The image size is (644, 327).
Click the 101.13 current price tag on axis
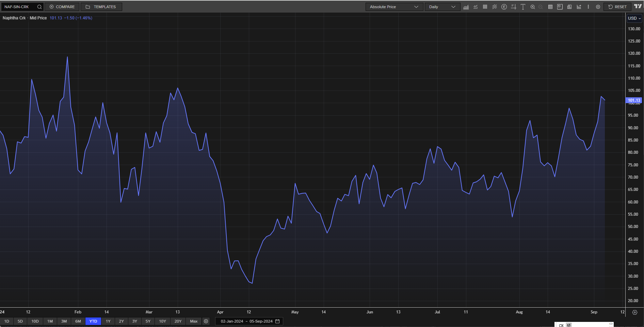(x=634, y=100)
